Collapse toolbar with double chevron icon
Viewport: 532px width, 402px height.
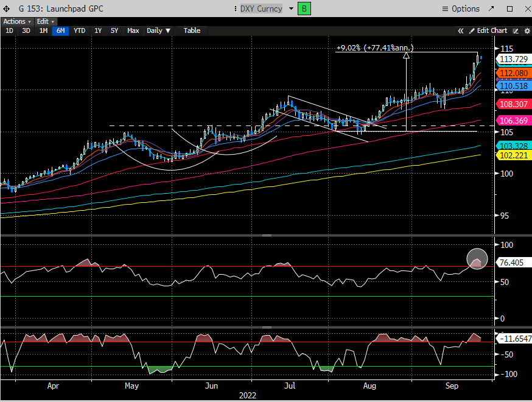(x=461, y=30)
